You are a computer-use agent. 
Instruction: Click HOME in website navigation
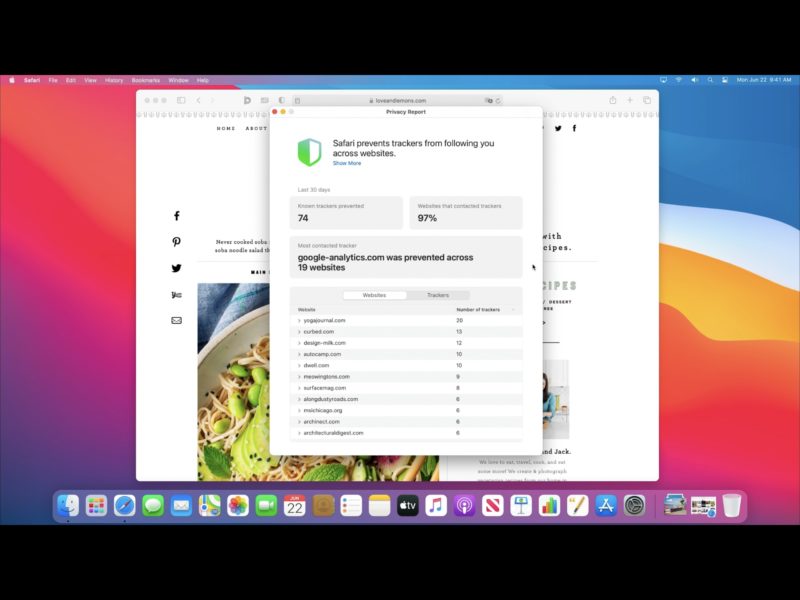226,129
